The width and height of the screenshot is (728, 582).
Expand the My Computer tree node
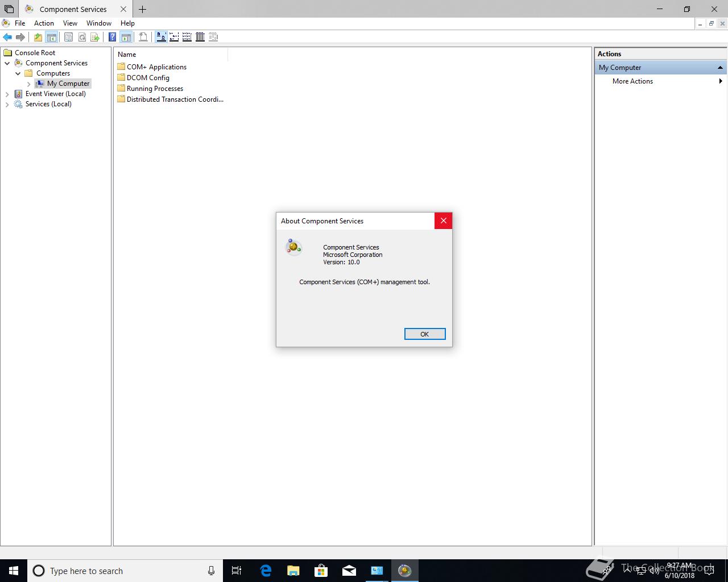(29, 84)
